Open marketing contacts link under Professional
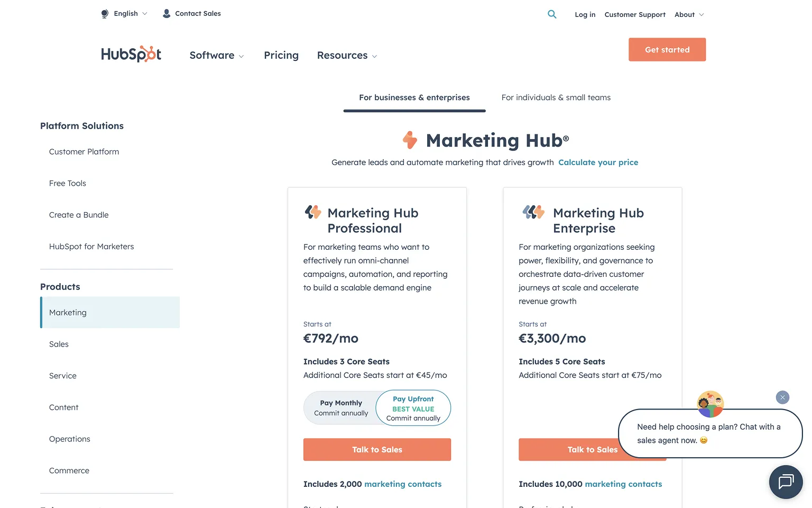Image resolution: width=812 pixels, height=508 pixels. (x=403, y=484)
